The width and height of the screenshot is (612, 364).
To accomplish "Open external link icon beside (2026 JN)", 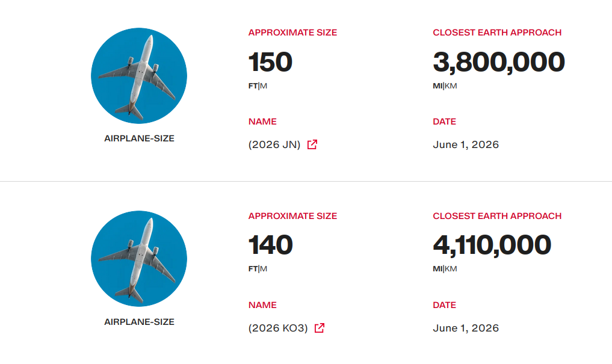I will coord(312,144).
